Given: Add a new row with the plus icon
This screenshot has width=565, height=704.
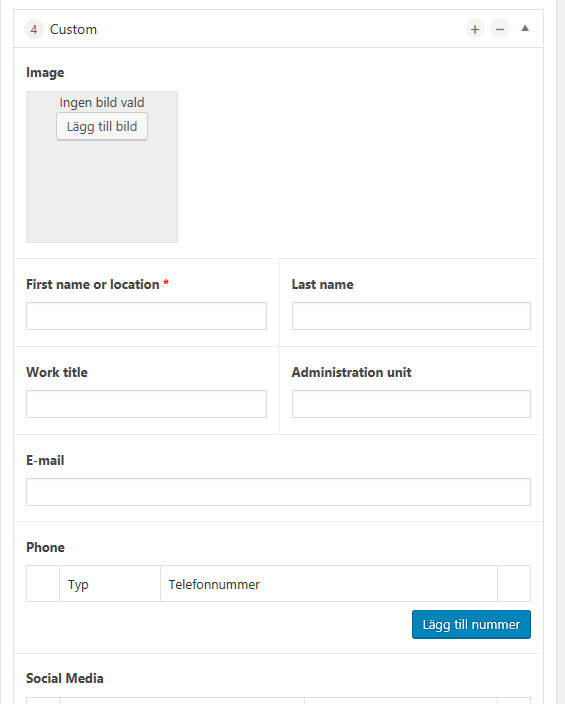Looking at the screenshot, I should [475, 30].
